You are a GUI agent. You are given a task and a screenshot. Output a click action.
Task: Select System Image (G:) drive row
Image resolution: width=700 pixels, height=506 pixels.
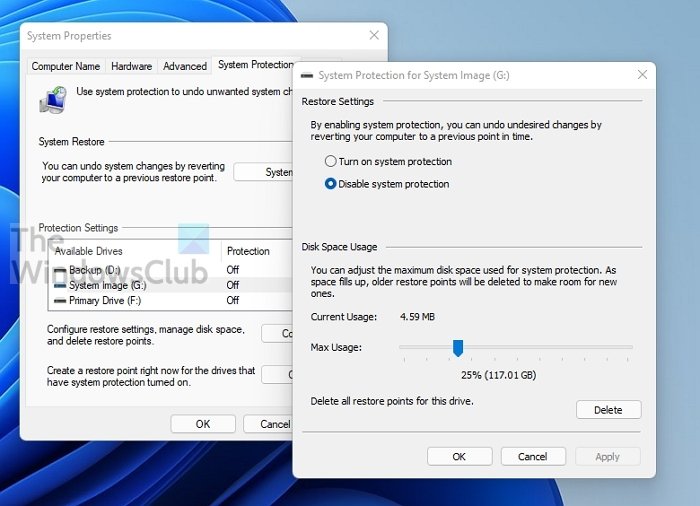[171, 285]
